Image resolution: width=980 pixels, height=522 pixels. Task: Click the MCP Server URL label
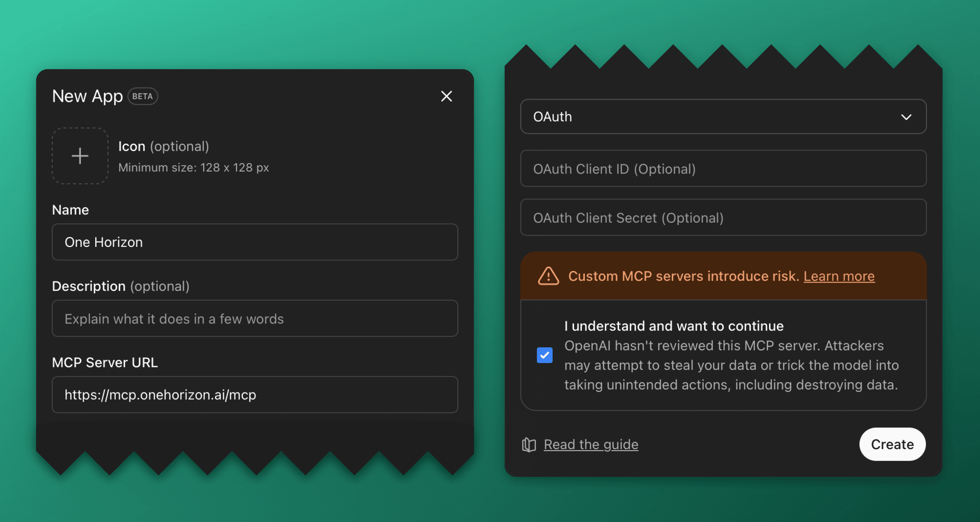click(x=104, y=362)
